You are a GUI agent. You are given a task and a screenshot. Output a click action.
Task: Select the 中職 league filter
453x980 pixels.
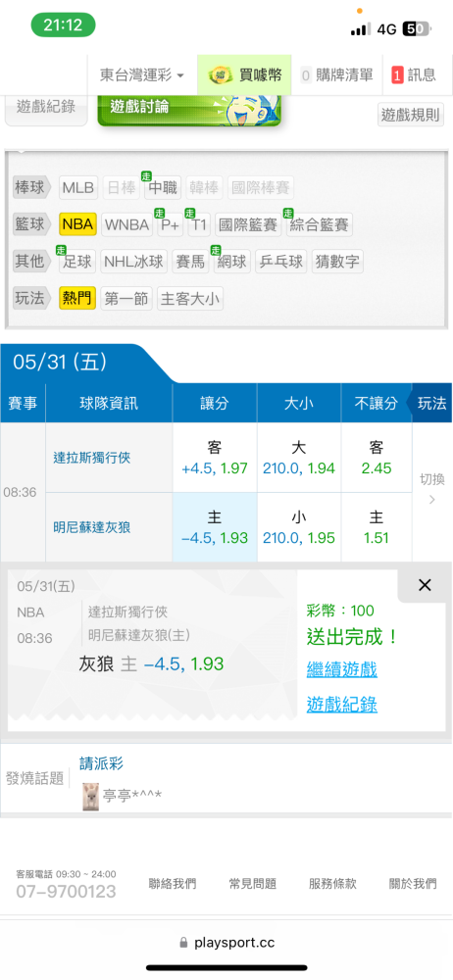pos(163,187)
